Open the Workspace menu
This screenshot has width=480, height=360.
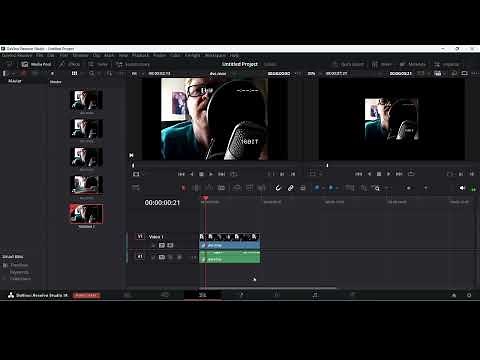[215, 55]
